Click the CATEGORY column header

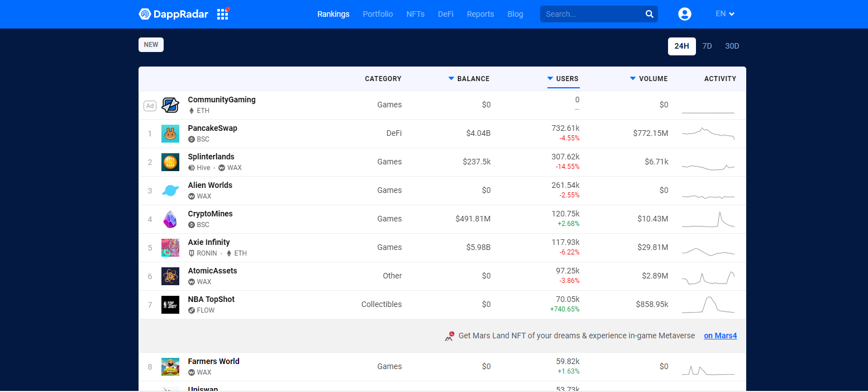[x=383, y=79]
